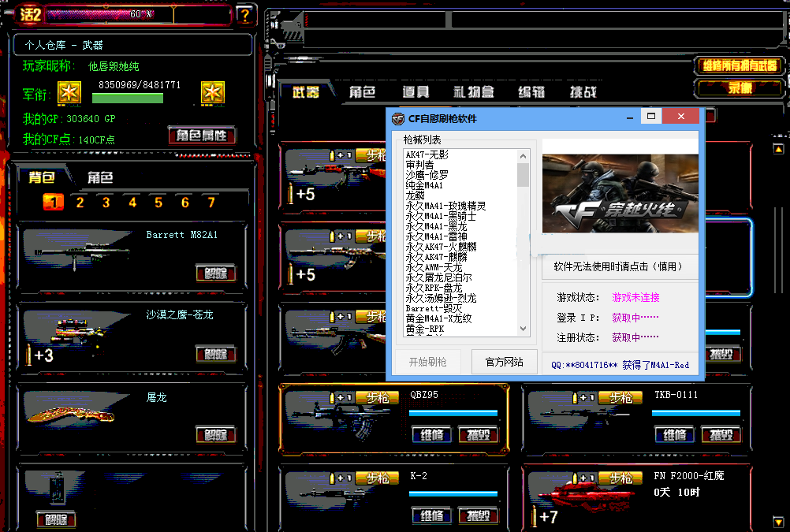Repair the QBZ95 with 维修
The image size is (790, 532).
(432, 435)
